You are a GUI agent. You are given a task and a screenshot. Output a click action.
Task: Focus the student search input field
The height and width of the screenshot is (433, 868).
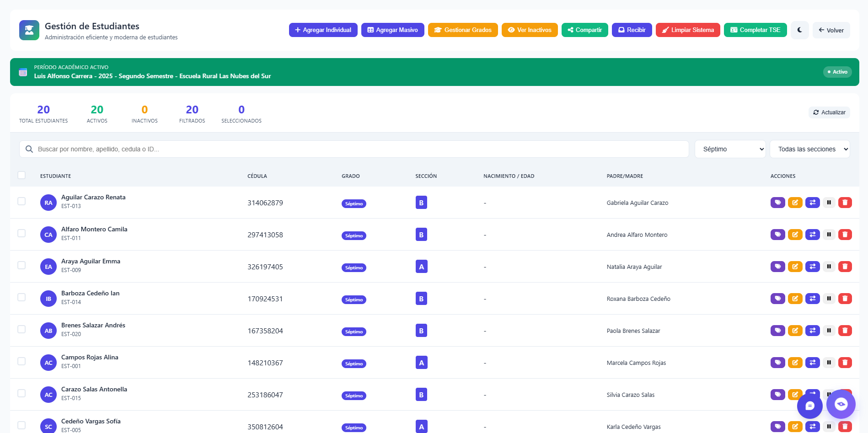pyautogui.click(x=357, y=149)
